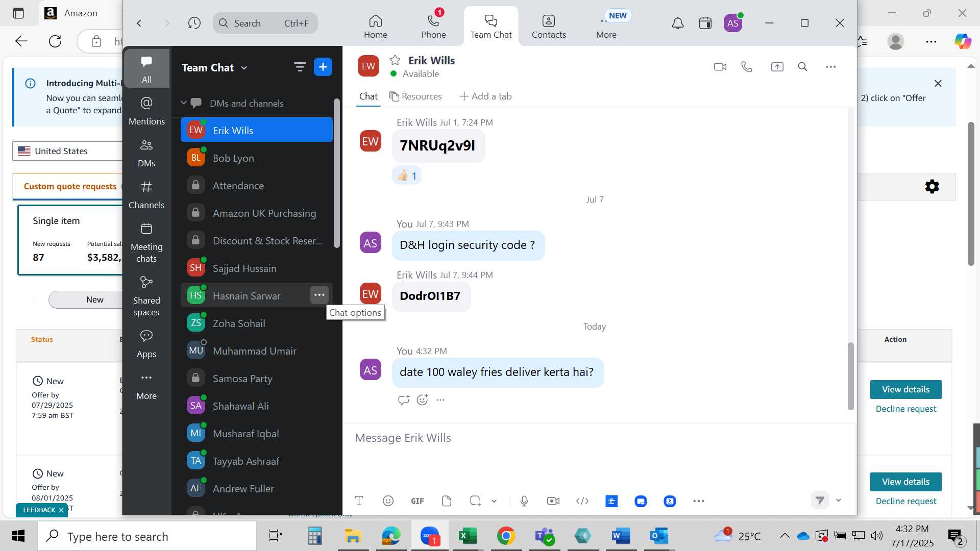Open chat options for Hasnain Sarwar
The height and width of the screenshot is (551, 980).
pyautogui.click(x=320, y=295)
